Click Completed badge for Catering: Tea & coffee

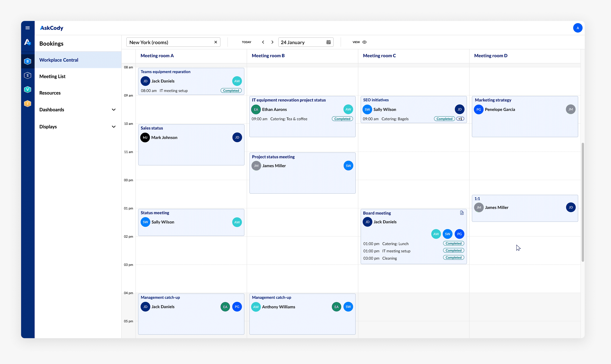pos(342,119)
